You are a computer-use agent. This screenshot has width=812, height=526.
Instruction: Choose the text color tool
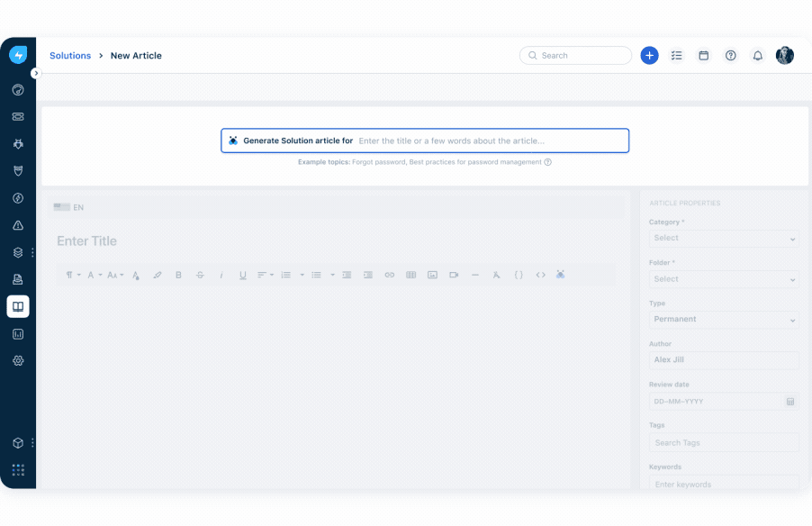pyautogui.click(x=136, y=276)
